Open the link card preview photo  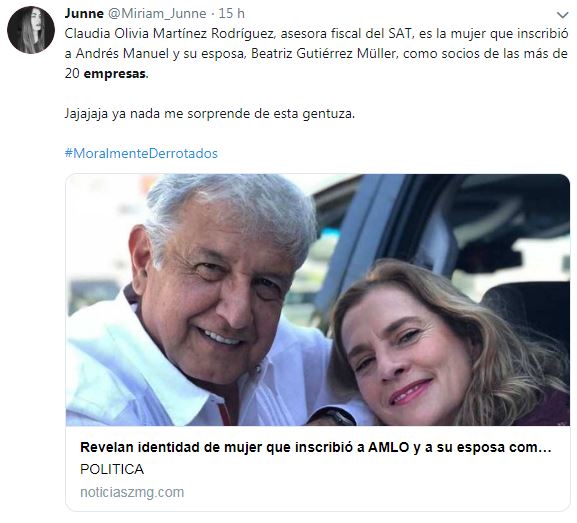tap(318, 300)
